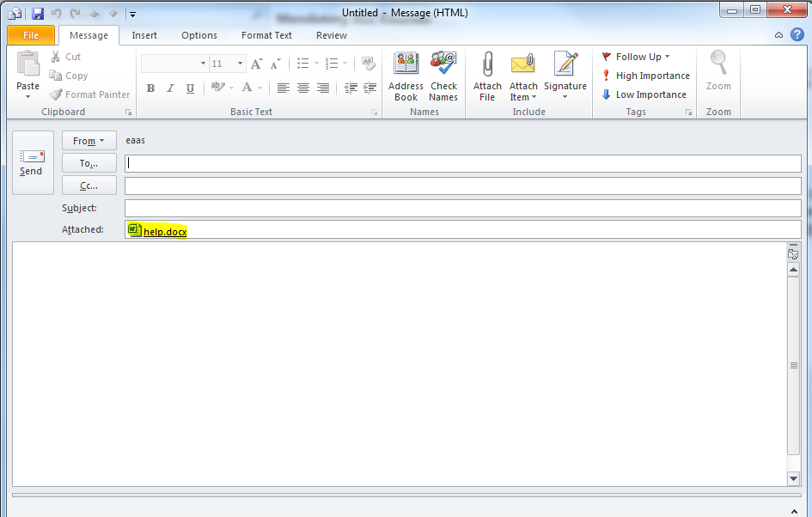Screen dimensions: 812x517
Task: Click the font color A icon
Action: coord(247,88)
